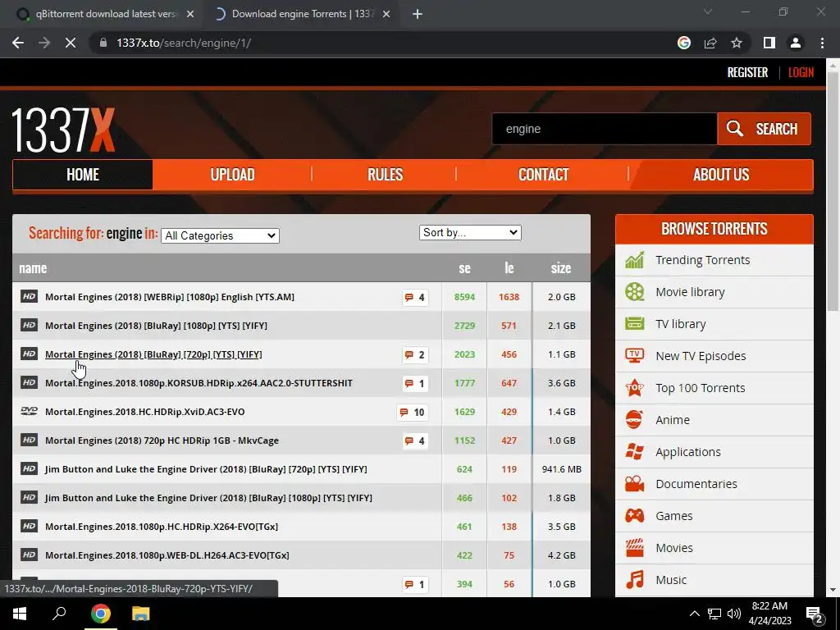The image size is (840, 630).
Task: Click the share page icon
Action: (x=710, y=43)
